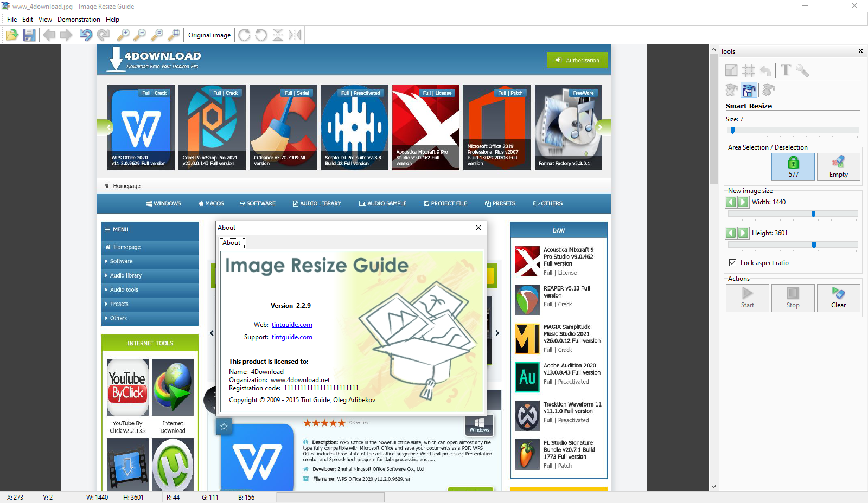Click the curved back-arrow tool in Tools panel
The height and width of the screenshot is (503, 868).
coord(765,70)
